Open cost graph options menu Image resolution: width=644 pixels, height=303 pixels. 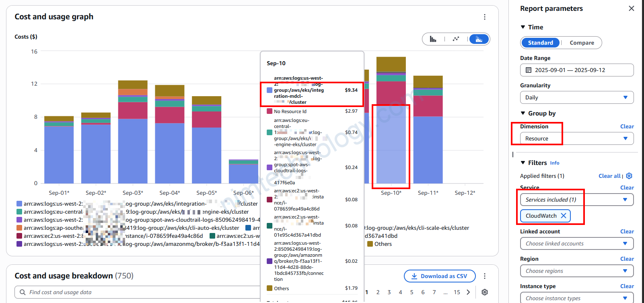click(x=484, y=17)
